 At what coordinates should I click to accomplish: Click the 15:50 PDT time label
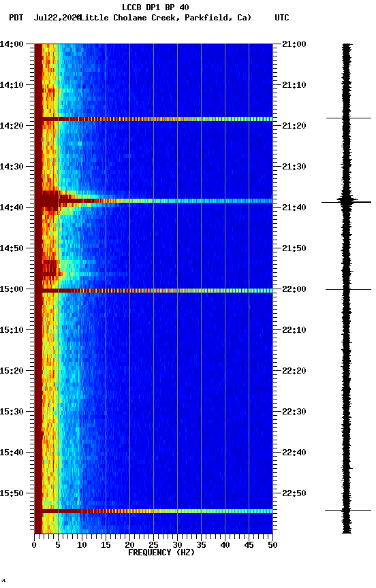(12, 494)
